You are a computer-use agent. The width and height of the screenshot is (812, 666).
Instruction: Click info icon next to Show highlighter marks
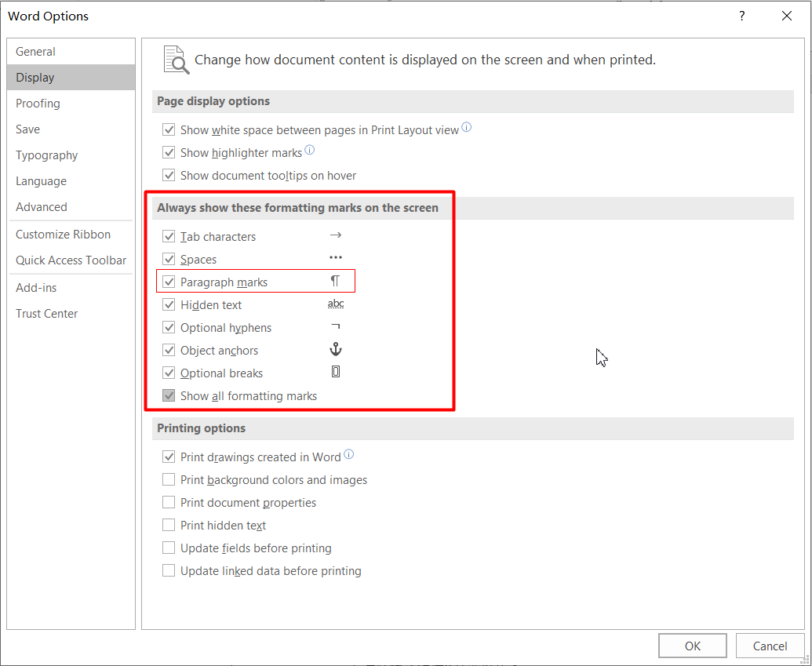point(310,150)
